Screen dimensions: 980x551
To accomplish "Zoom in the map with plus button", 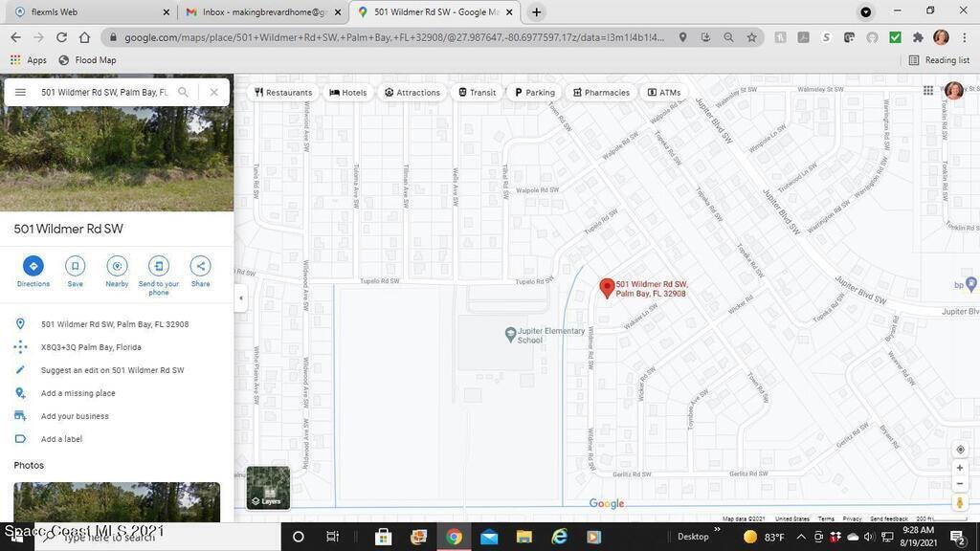I will pos(960,468).
